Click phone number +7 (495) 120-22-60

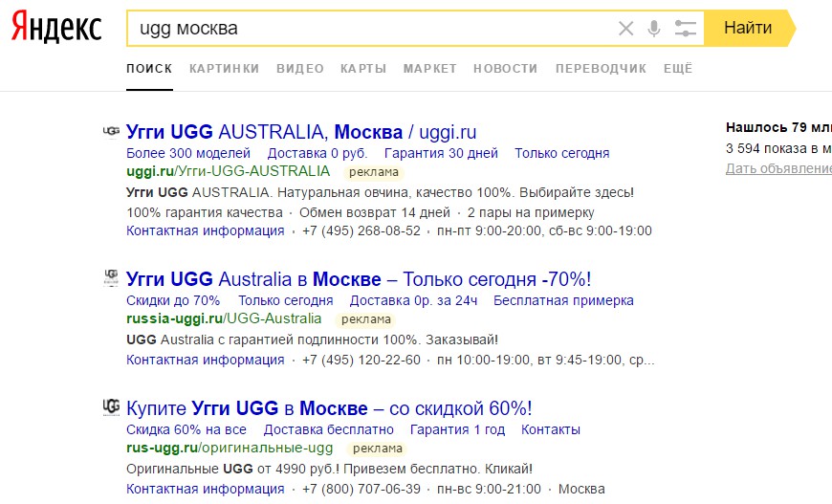tap(361, 360)
